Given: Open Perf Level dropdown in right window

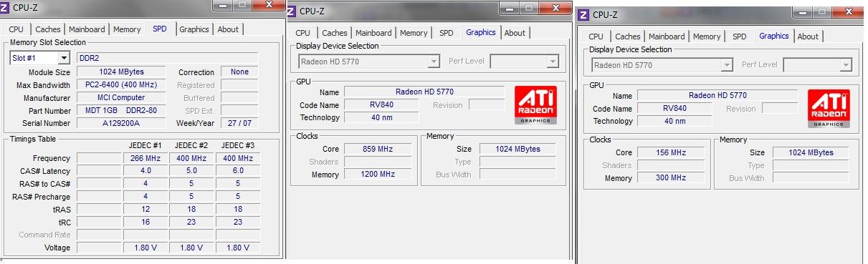Looking at the screenshot, I should click(x=817, y=65).
